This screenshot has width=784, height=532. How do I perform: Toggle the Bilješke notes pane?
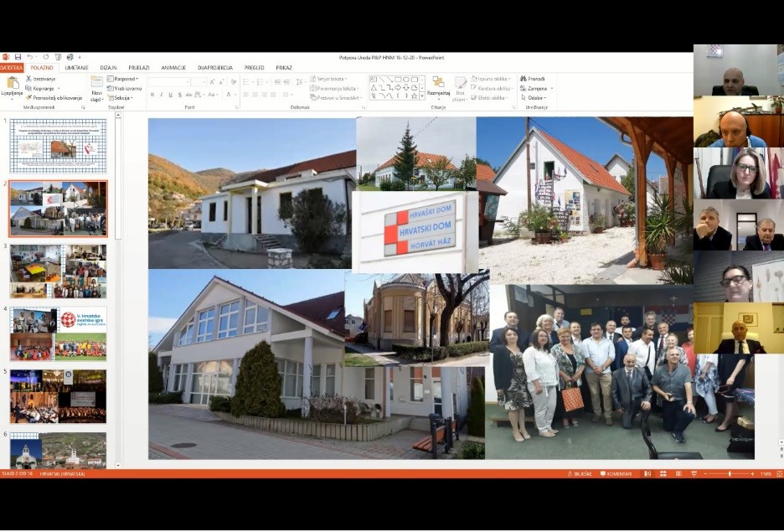580,473
